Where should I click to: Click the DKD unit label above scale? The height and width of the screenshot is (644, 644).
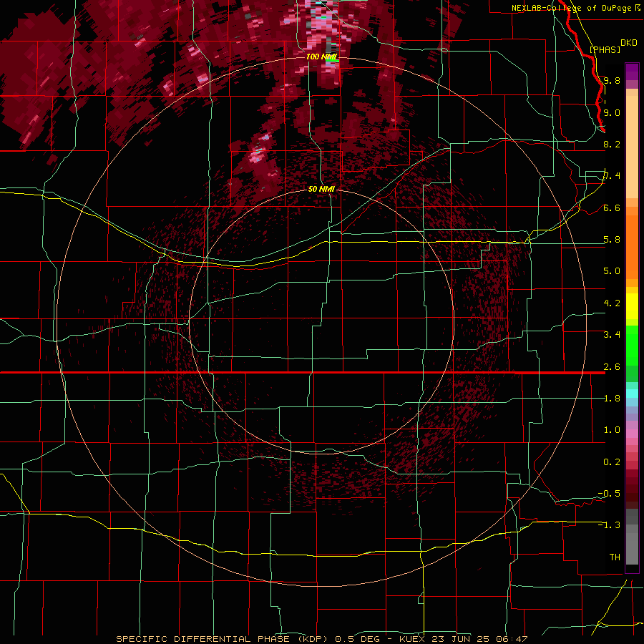point(629,43)
